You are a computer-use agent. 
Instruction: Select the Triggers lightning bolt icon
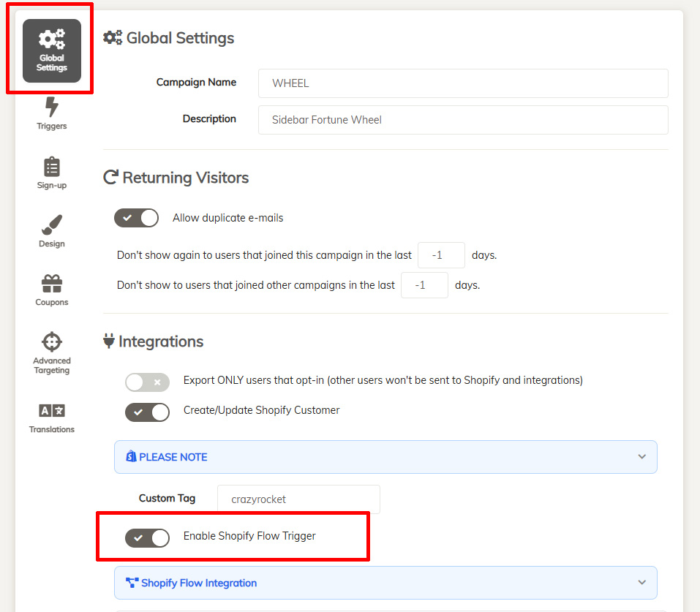click(x=52, y=107)
